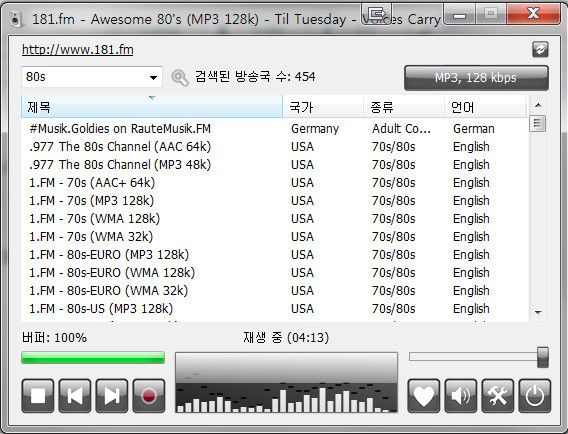Click the refresh icon at top right
This screenshot has height=434, width=568.
pos(540,49)
